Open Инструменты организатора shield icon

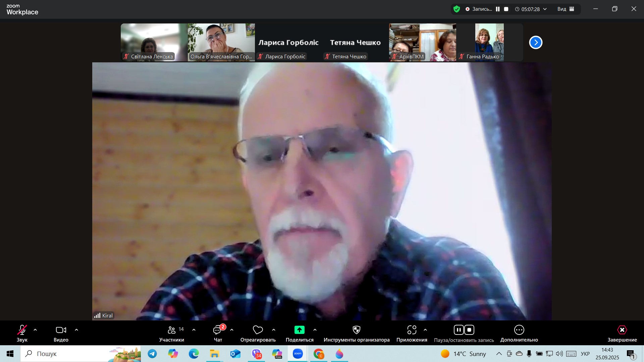click(x=357, y=330)
